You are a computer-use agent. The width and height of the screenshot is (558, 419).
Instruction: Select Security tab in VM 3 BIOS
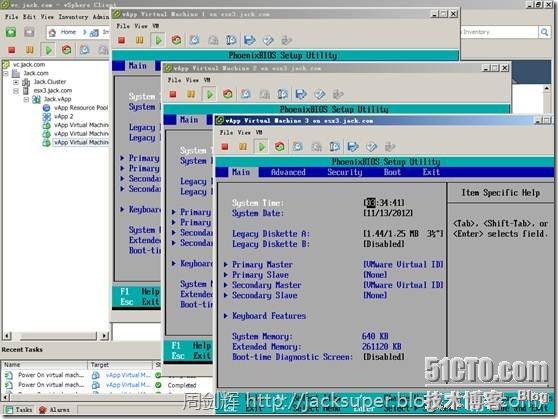pyautogui.click(x=344, y=172)
